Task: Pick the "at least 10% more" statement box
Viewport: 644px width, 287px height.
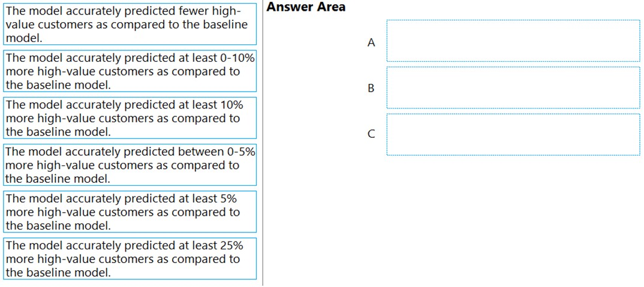Action: pos(130,118)
